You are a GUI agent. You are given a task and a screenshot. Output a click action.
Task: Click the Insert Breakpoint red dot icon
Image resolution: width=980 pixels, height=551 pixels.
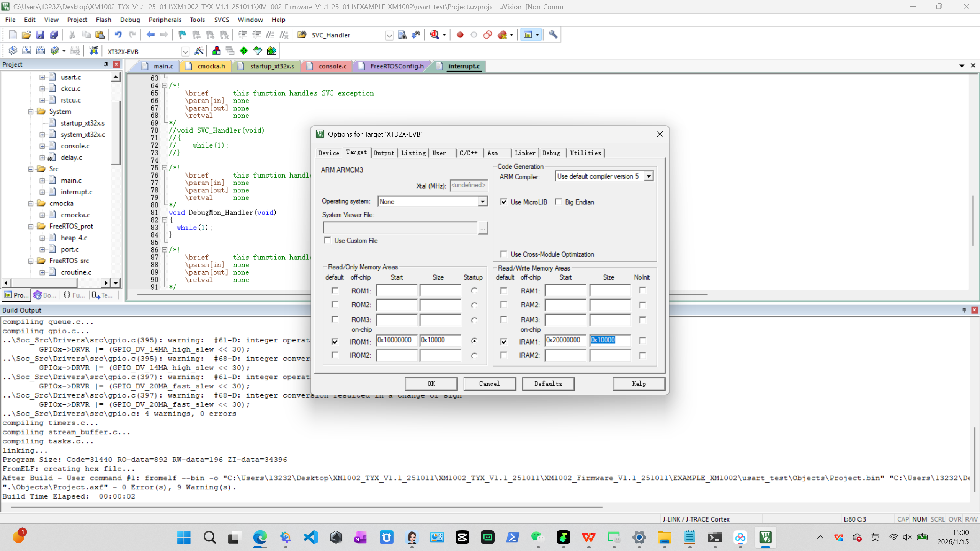coord(460,35)
